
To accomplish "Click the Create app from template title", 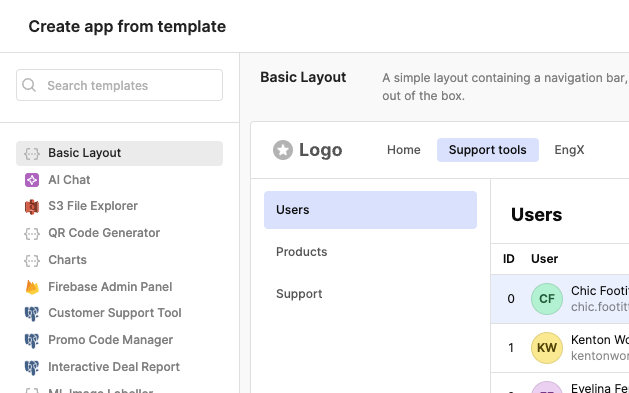I will [127, 27].
